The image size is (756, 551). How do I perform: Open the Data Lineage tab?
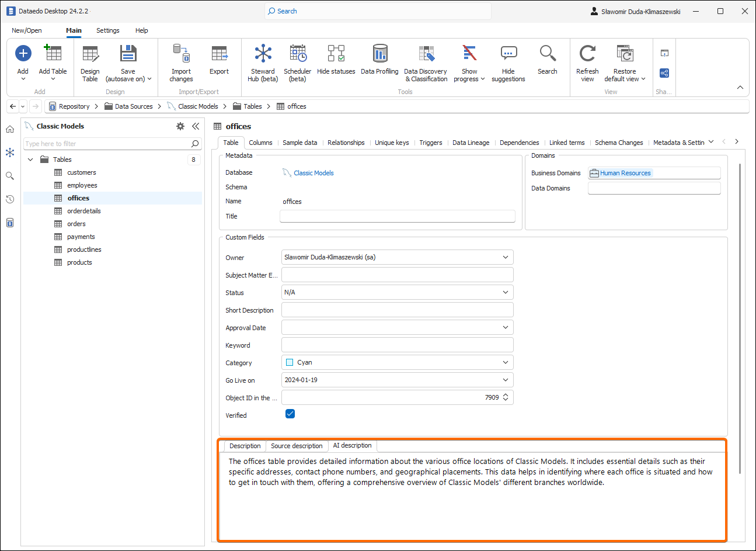click(x=471, y=143)
